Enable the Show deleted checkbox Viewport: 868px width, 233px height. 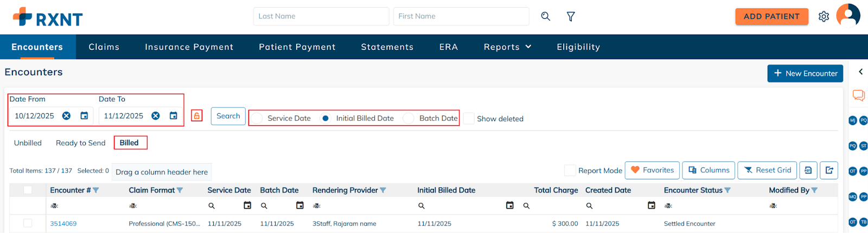point(469,119)
